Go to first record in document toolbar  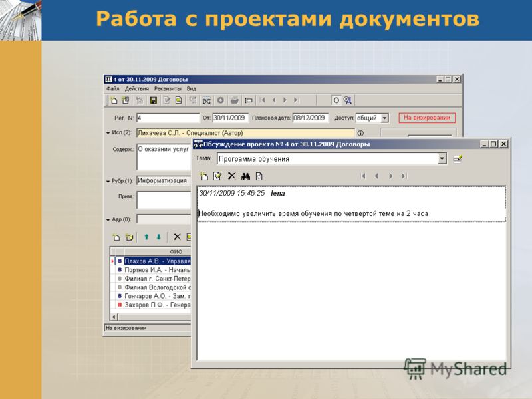(x=262, y=100)
